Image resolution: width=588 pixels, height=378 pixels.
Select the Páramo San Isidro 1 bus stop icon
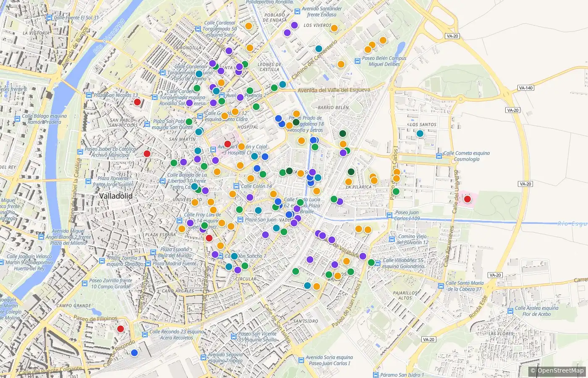[375, 375]
